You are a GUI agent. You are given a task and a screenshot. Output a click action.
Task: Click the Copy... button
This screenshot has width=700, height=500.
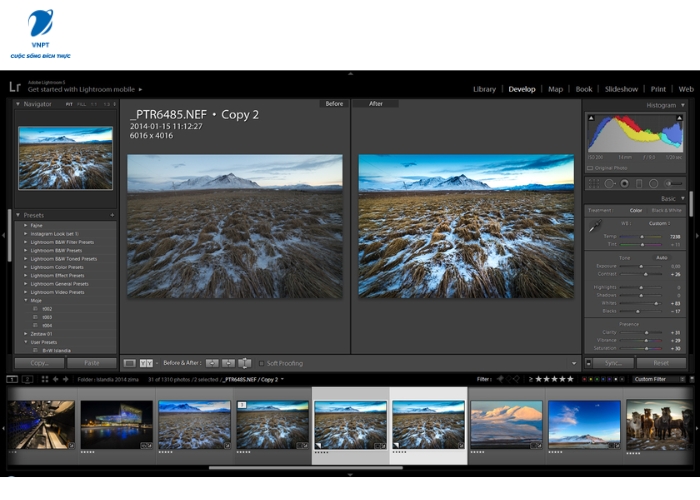39,363
